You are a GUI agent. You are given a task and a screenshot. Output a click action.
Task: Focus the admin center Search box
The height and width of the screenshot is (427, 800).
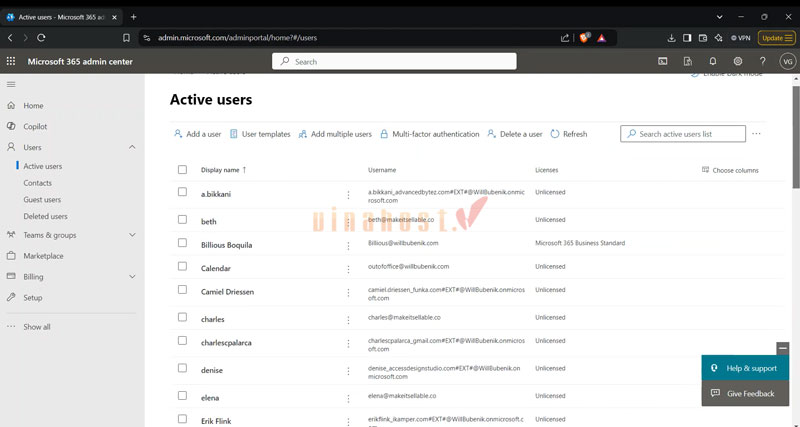click(x=394, y=61)
